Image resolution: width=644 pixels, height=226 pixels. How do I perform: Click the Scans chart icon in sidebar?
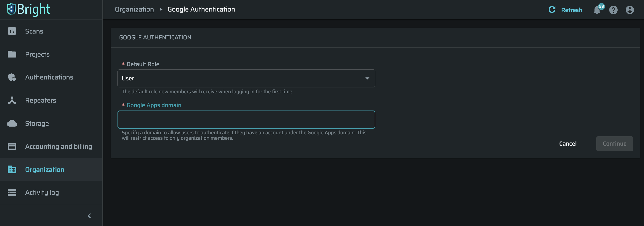pos(12,31)
